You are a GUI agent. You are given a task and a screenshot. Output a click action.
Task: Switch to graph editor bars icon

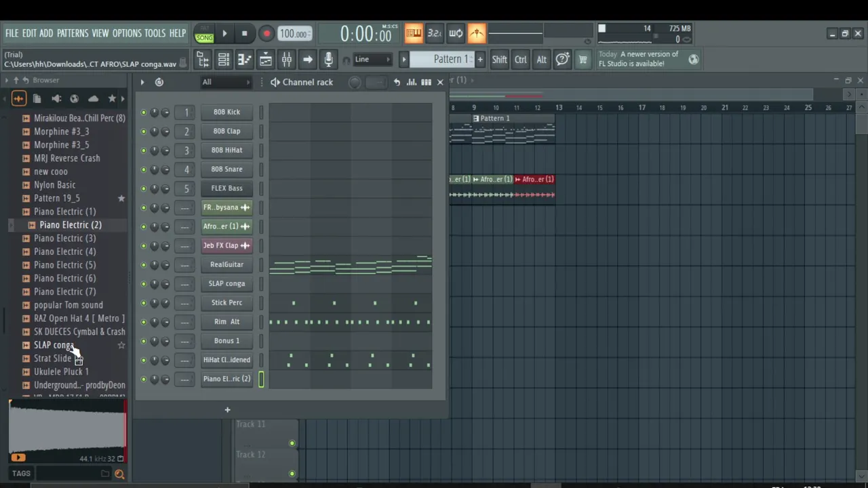coord(412,82)
